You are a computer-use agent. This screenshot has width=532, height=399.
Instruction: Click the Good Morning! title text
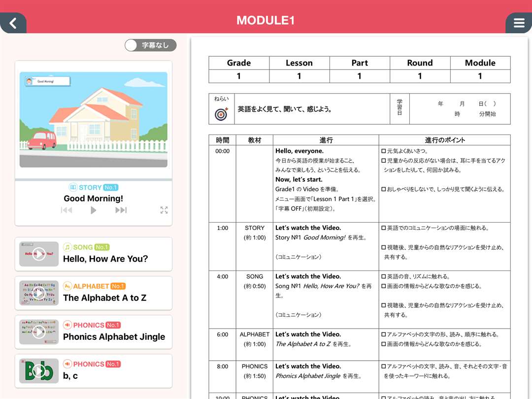(x=93, y=199)
